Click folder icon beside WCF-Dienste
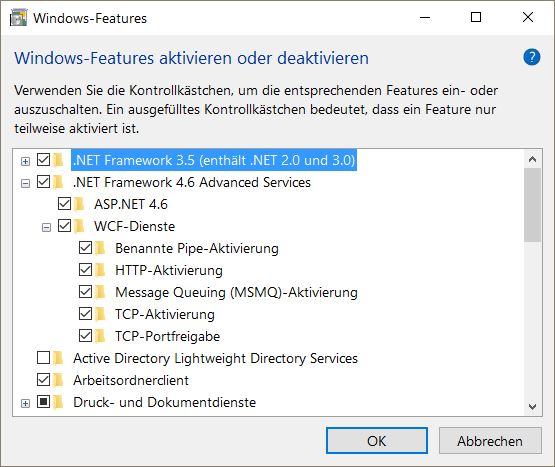This screenshot has width=555, height=467. pos(80,226)
